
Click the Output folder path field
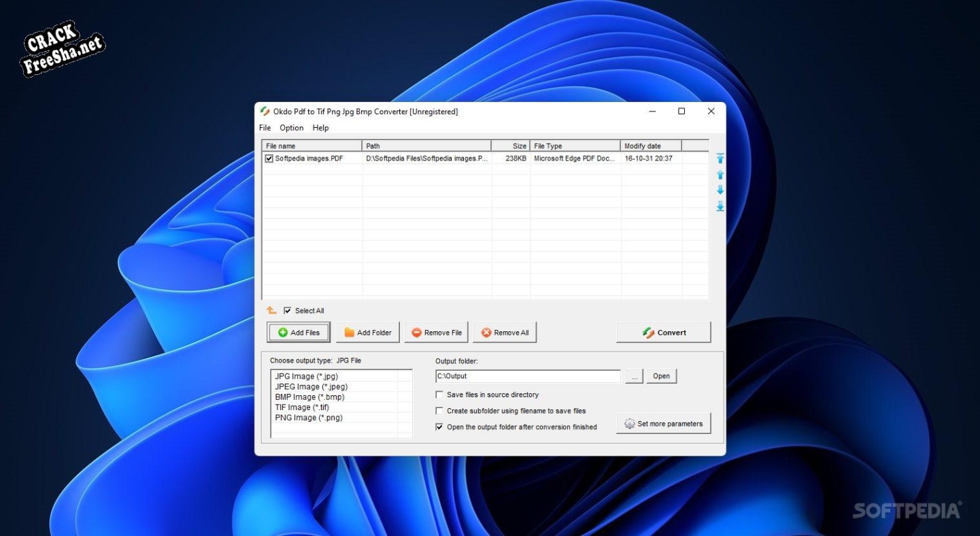point(528,376)
